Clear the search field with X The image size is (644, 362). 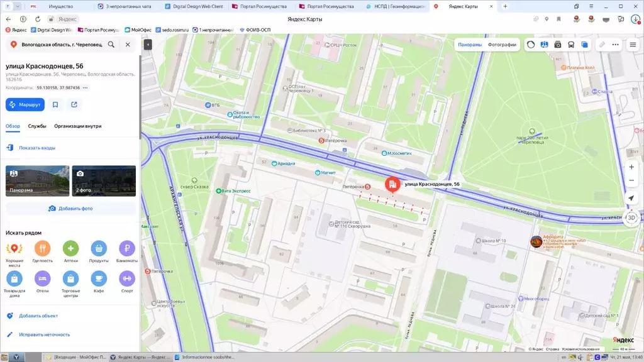point(128,45)
